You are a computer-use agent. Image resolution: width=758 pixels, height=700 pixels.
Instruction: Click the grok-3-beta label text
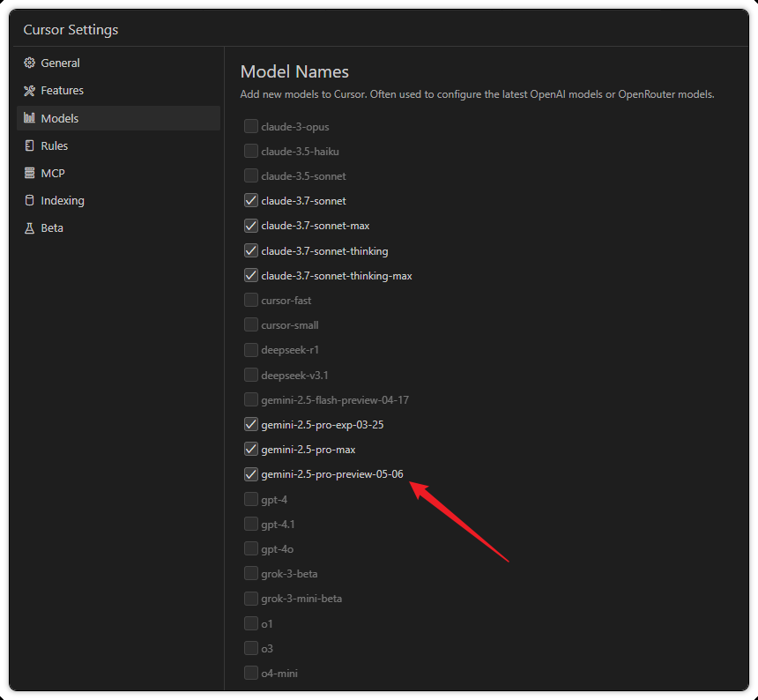[x=290, y=574]
